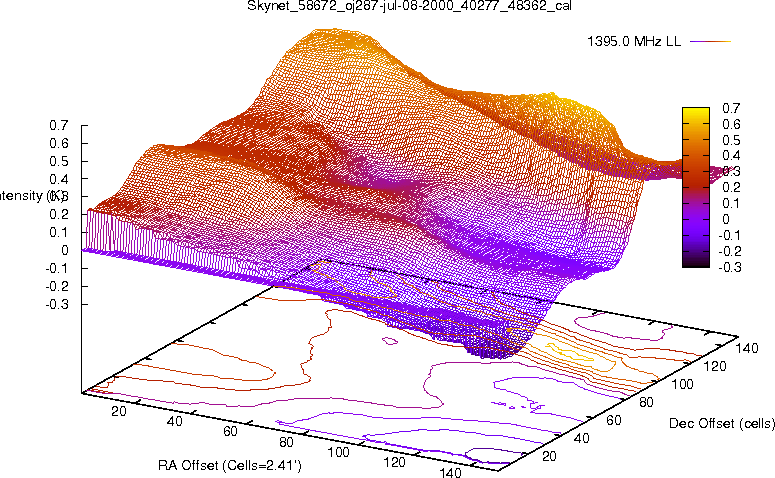Screen dimensions: 775x478
Task: Click the 80 tick on the RA Offset axis
Action: tap(286, 441)
